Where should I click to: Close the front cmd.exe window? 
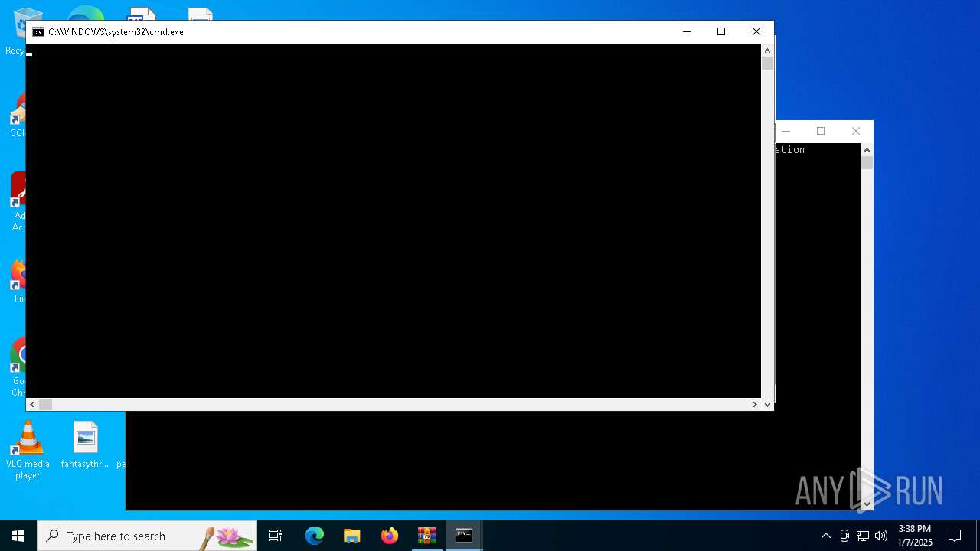pos(756,31)
